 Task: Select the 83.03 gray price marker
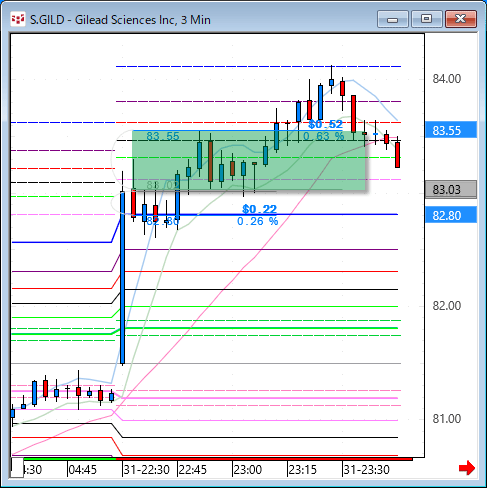click(x=451, y=189)
